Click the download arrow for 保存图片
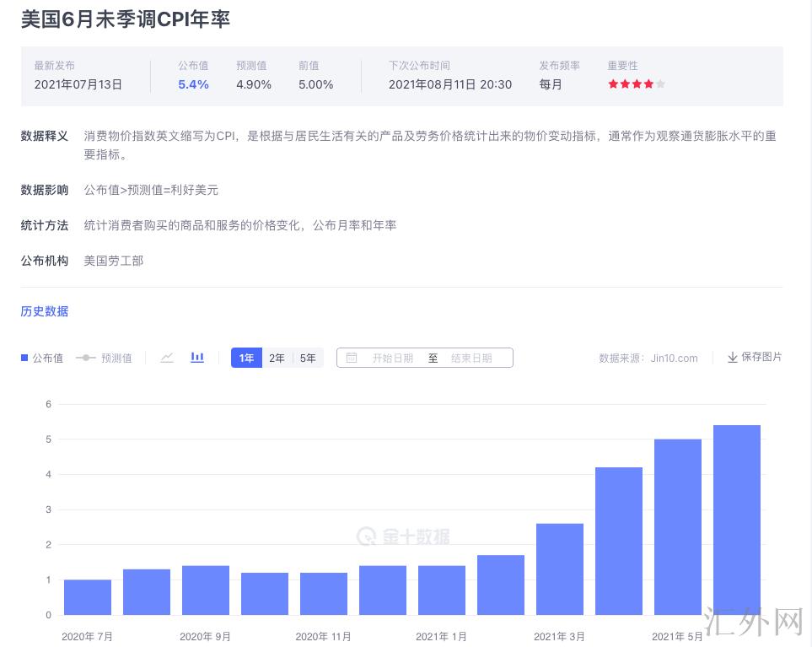The height and width of the screenshot is (647, 812). coord(732,358)
